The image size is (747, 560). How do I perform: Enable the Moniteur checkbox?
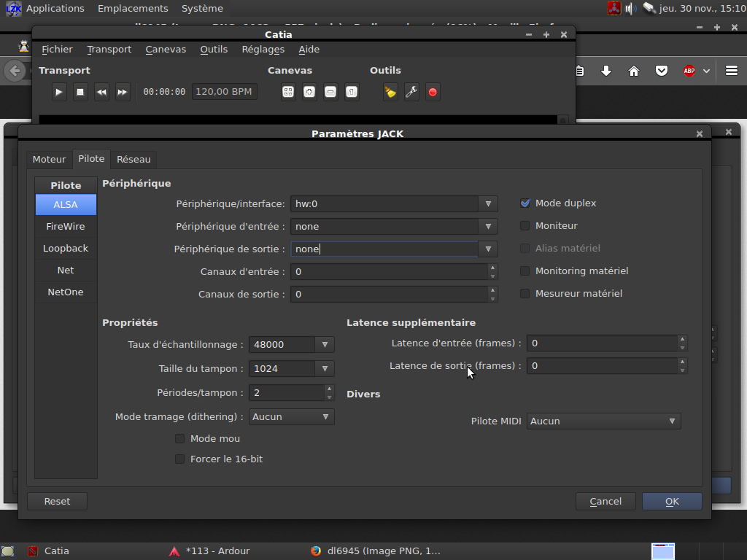[x=525, y=226]
